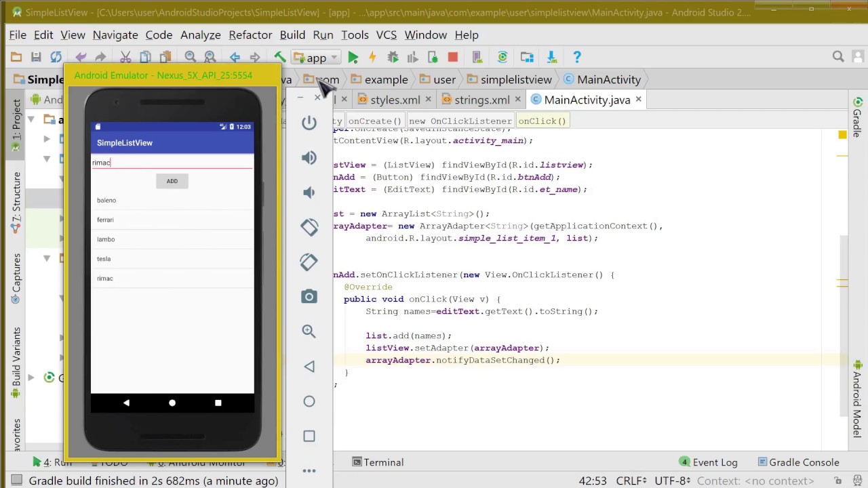Click the text field containing rimac

coord(172,163)
